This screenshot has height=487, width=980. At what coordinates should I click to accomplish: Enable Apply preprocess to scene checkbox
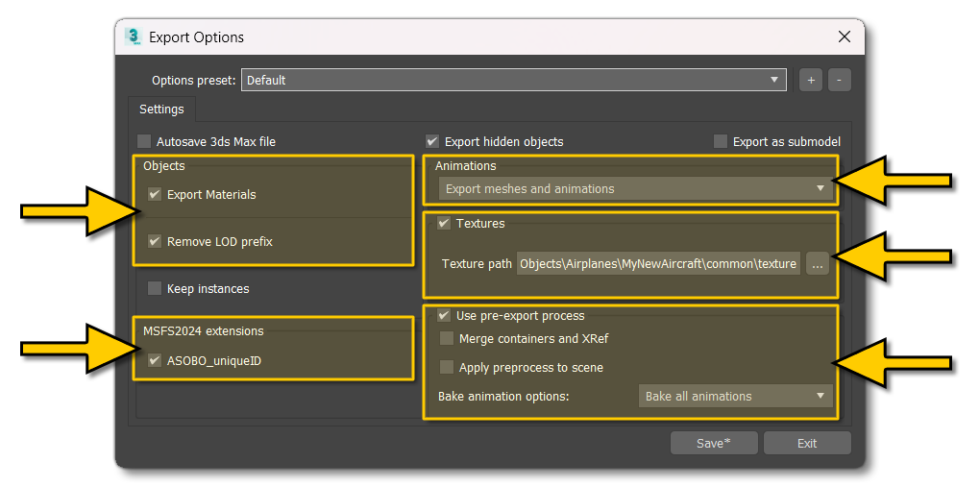click(x=447, y=368)
